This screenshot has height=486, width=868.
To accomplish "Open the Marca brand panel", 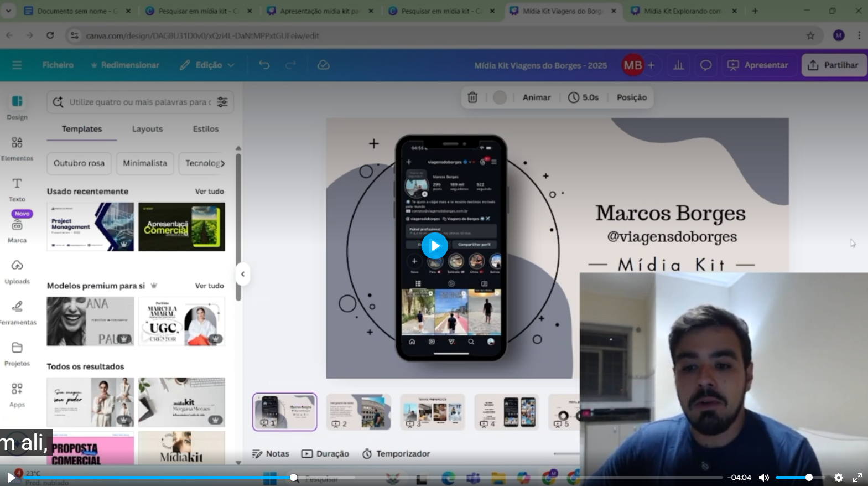I will (x=17, y=230).
